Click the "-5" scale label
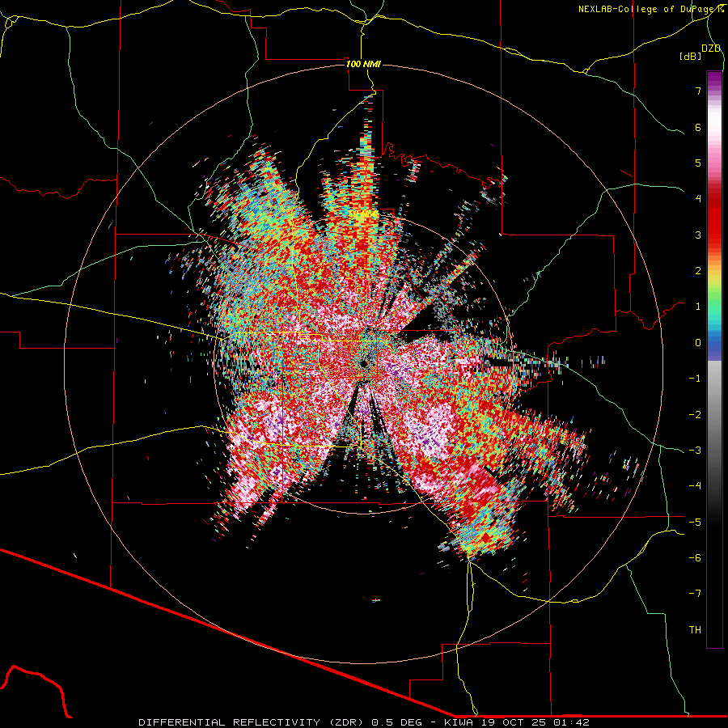The height and width of the screenshot is (728, 728). (695, 522)
